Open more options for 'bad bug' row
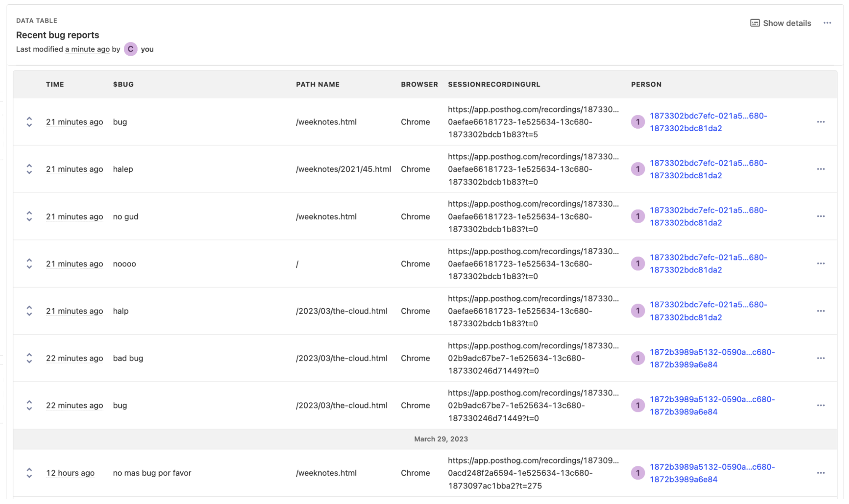 pyautogui.click(x=820, y=358)
